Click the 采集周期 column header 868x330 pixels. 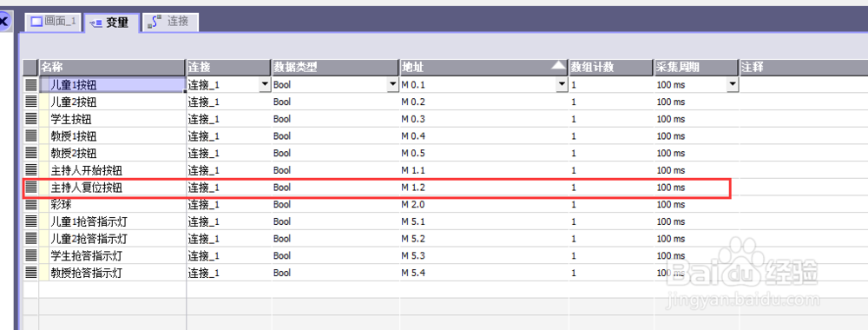coord(696,68)
